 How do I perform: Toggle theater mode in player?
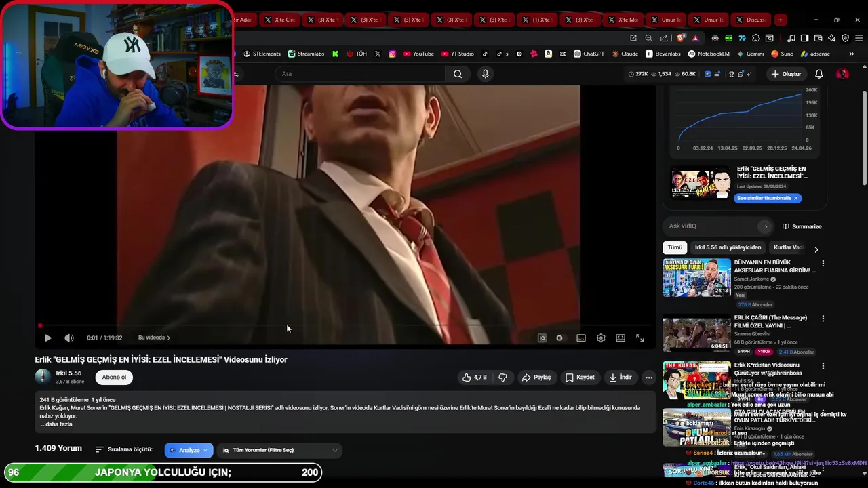point(620,338)
